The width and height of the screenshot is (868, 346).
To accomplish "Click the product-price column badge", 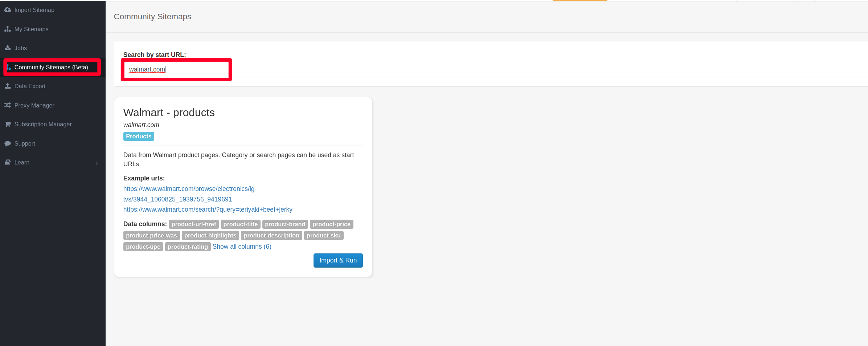I will (x=331, y=224).
